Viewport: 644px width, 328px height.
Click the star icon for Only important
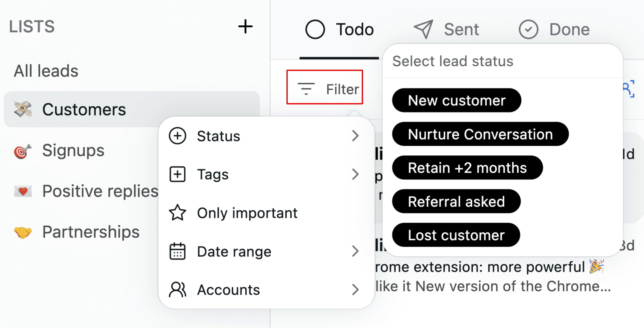tap(177, 213)
